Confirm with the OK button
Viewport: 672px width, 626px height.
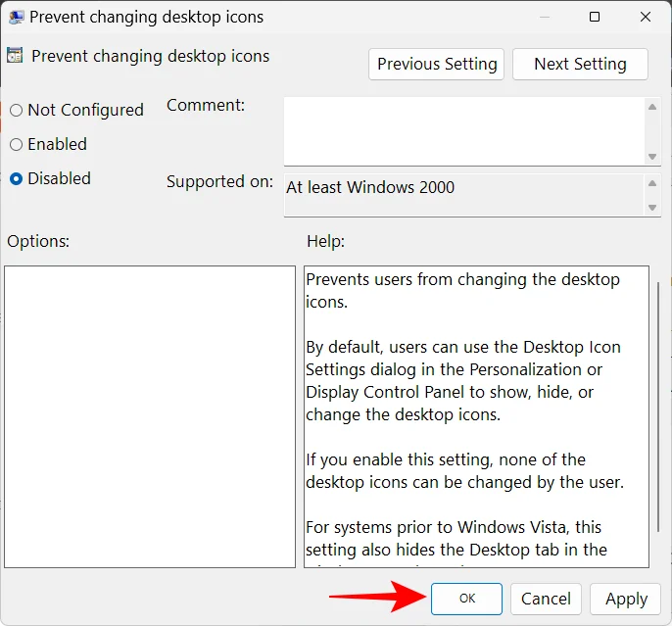(466, 599)
